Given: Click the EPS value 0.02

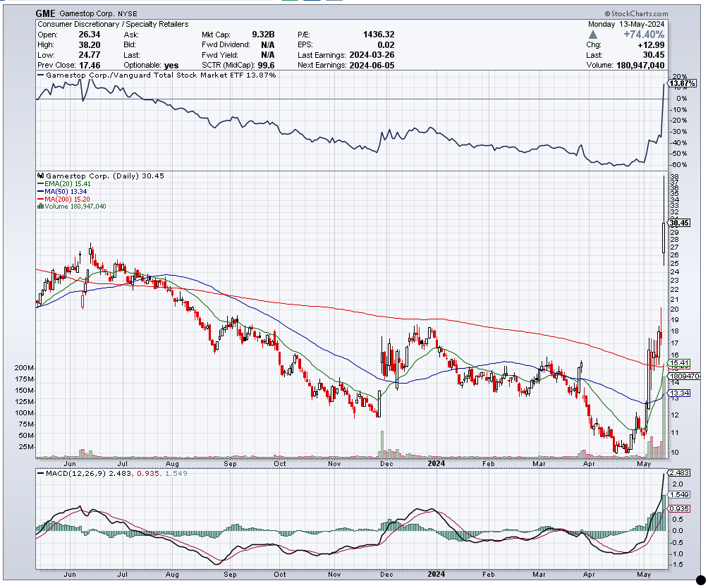Looking at the screenshot, I should (x=386, y=45).
